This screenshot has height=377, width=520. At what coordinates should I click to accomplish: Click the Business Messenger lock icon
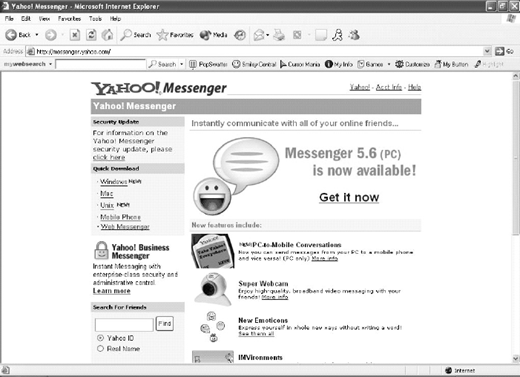click(x=101, y=251)
